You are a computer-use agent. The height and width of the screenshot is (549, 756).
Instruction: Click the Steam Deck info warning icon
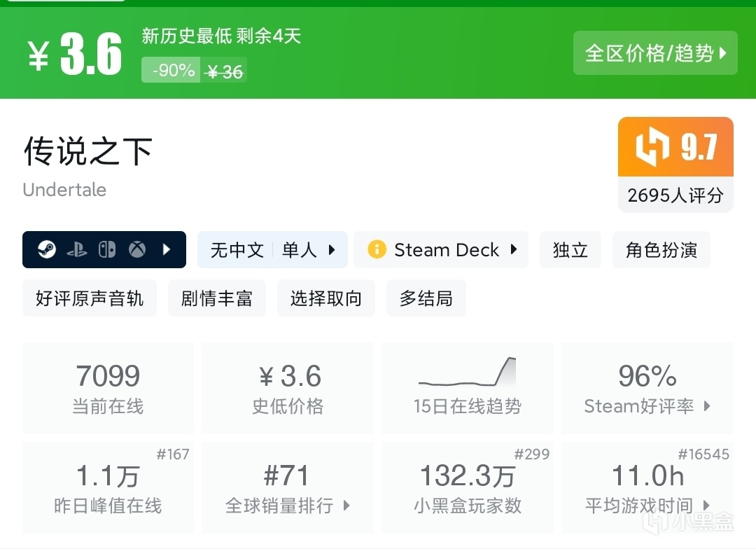coord(377,250)
